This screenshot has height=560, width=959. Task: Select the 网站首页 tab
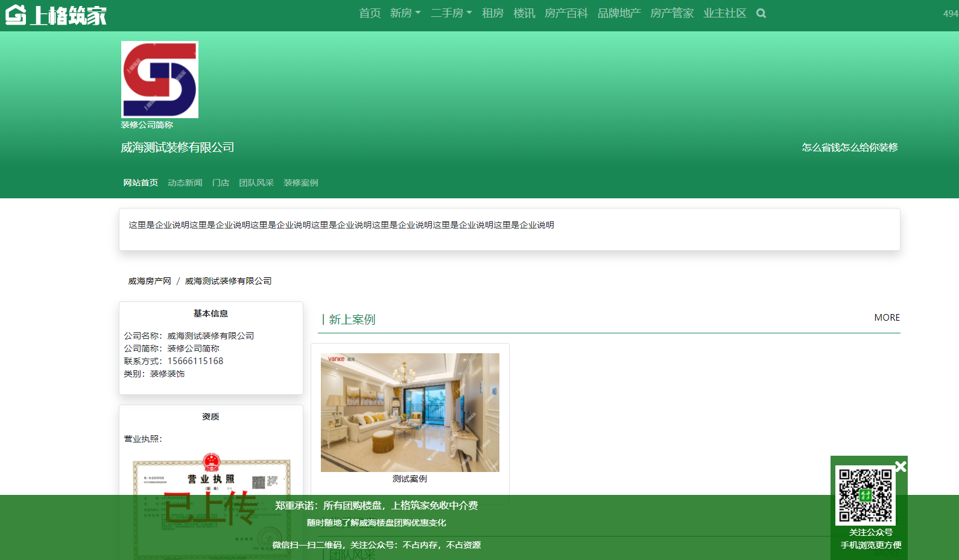coord(141,183)
